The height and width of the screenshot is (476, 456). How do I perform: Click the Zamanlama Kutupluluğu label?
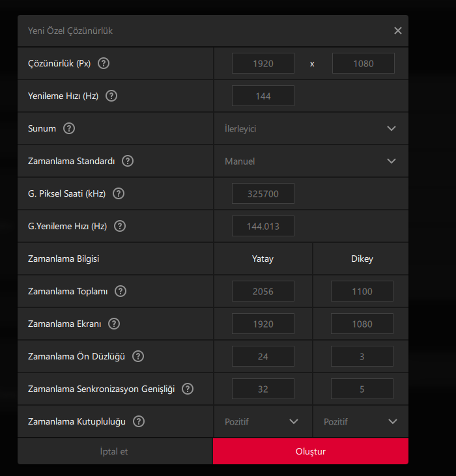76,422
